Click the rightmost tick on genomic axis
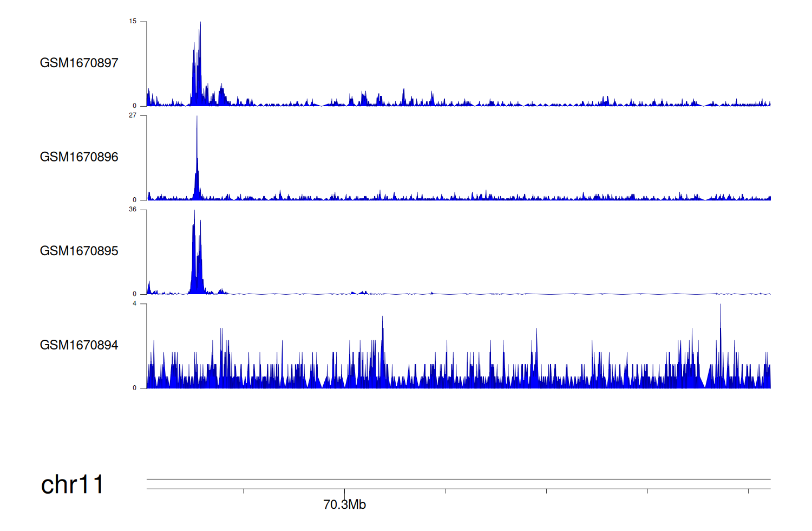 click(x=749, y=491)
